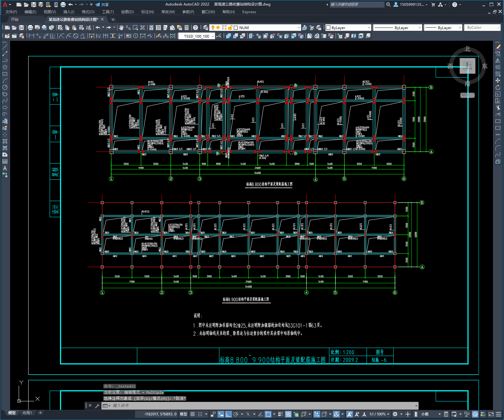Close the 某高速公路收费站结构设计图 drawing tab
The image size is (504, 420).
coord(102,20)
